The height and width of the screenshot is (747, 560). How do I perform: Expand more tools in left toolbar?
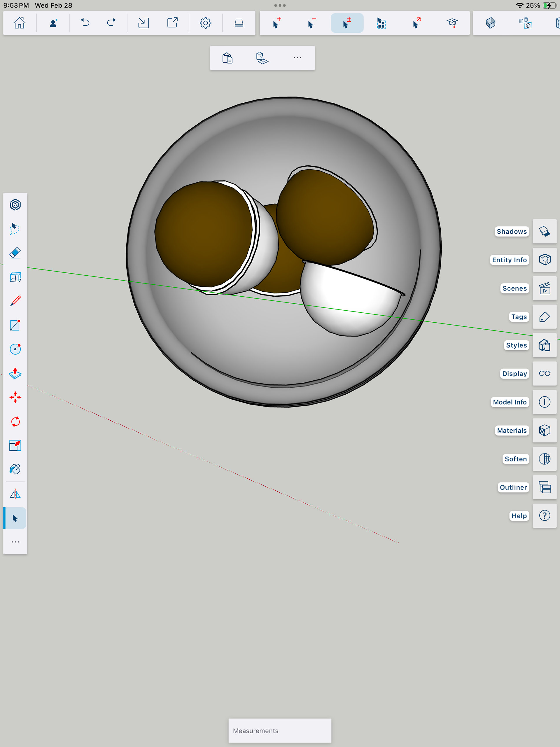[x=15, y=542]
